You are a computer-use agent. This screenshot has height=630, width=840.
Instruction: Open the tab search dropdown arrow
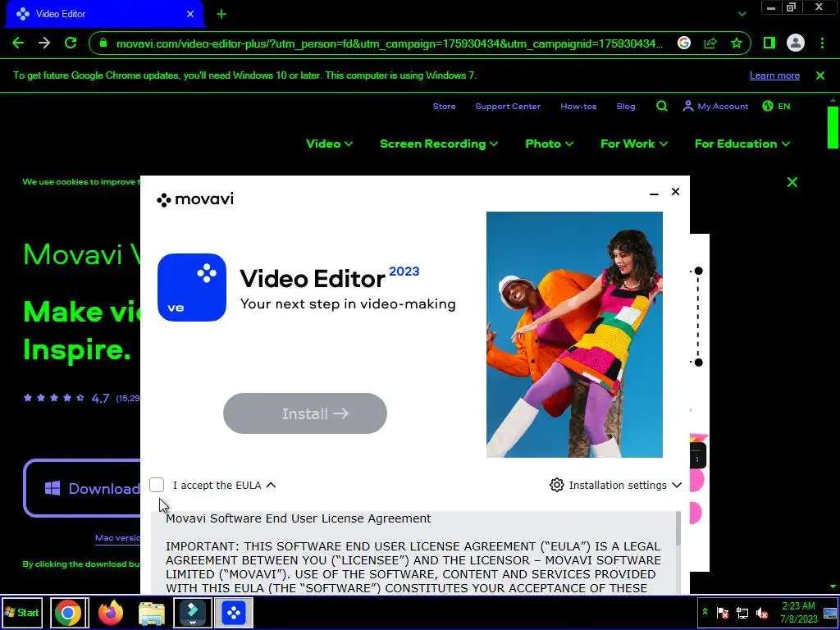coord(742,14)
